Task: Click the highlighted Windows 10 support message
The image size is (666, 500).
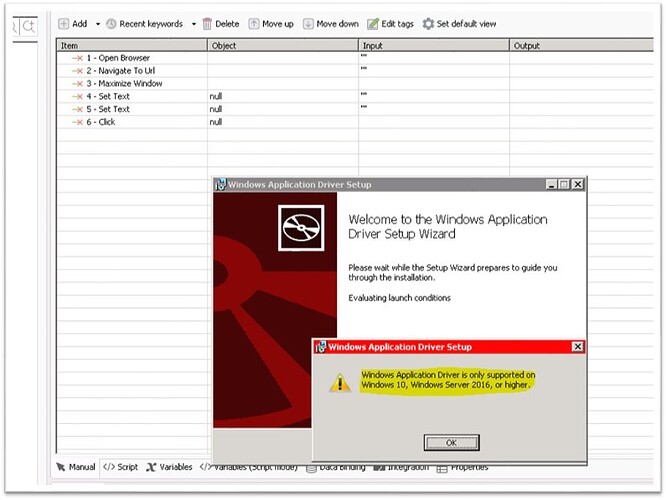Action: click(x=448, y=380)
